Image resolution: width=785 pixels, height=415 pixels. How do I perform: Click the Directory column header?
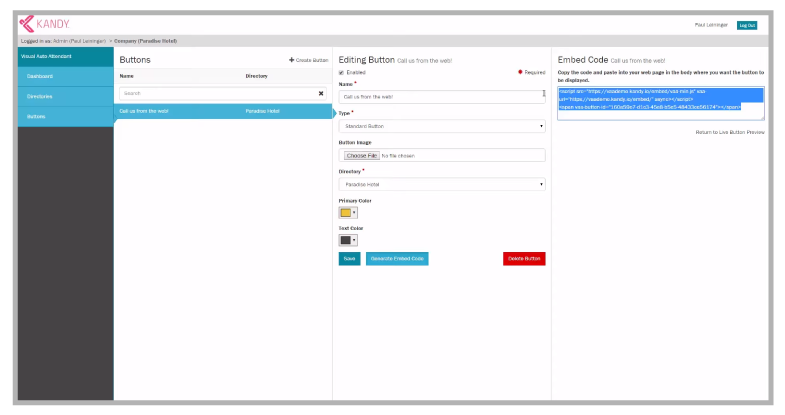[x=256, y=76]
